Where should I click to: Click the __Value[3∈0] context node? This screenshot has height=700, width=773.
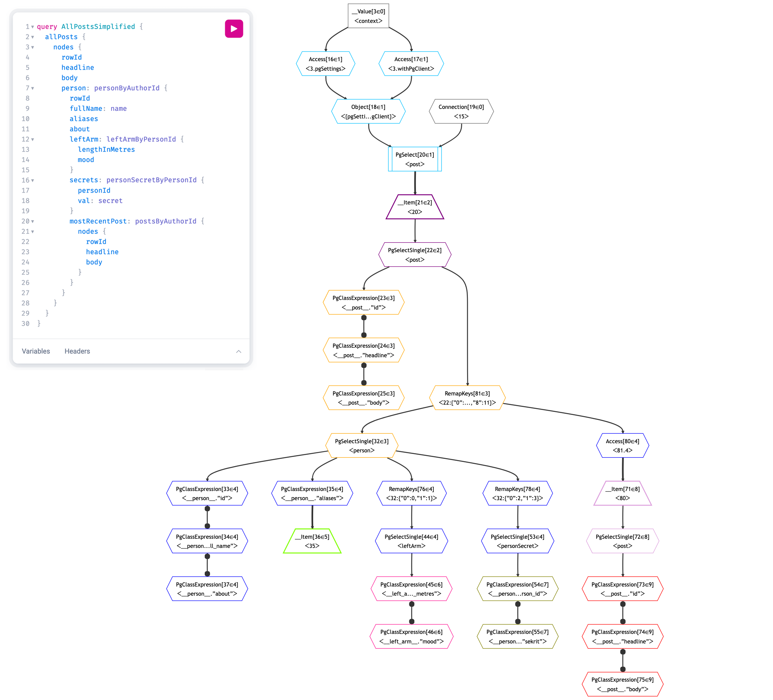tap(369, 16)
